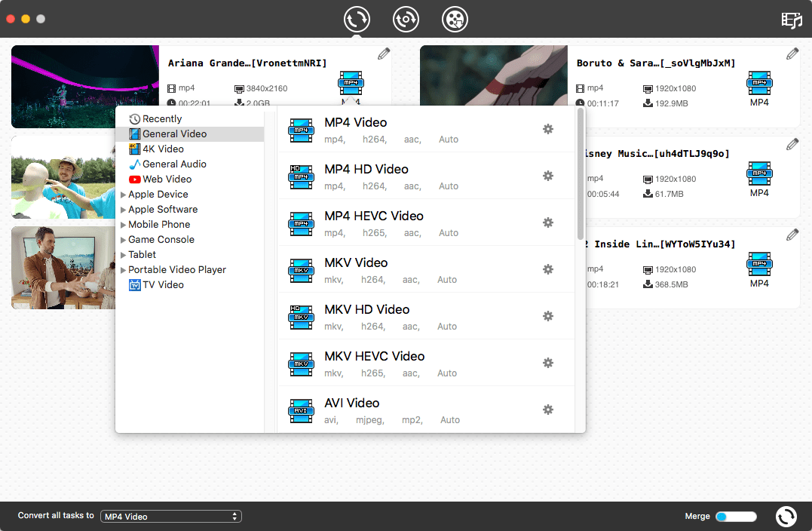812x531 pixels.
Task: Choose the MKV HD Video format preset
Action: [426, 316]
